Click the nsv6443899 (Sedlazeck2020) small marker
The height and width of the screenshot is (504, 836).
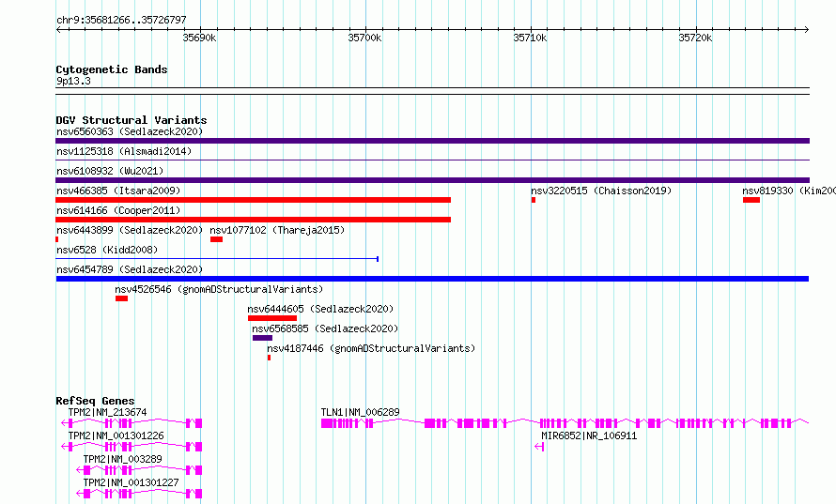(57, 239)
